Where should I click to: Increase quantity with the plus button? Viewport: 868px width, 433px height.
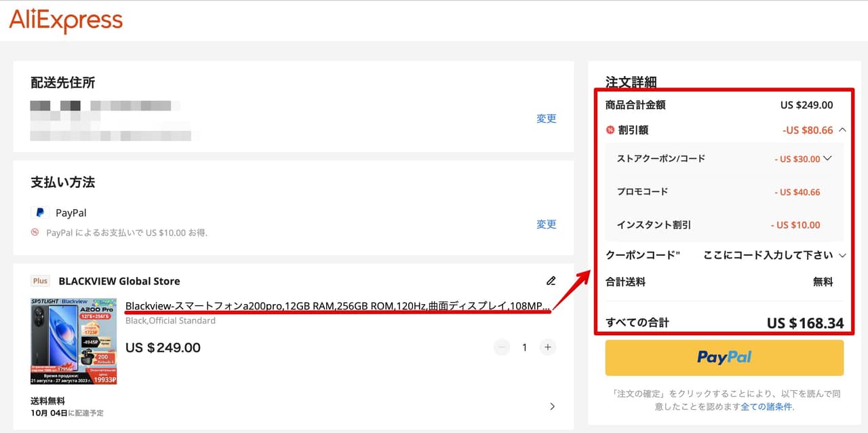click(547, 347)
